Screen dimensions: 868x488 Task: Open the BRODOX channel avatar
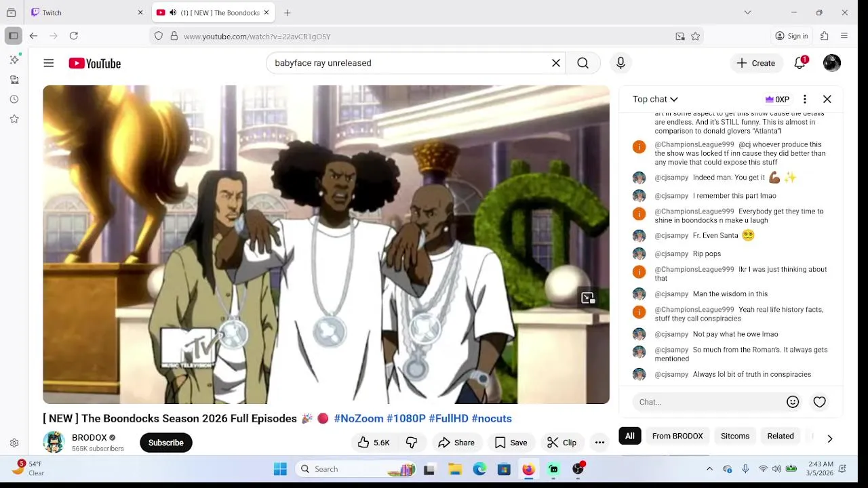(x=54, y=443)
